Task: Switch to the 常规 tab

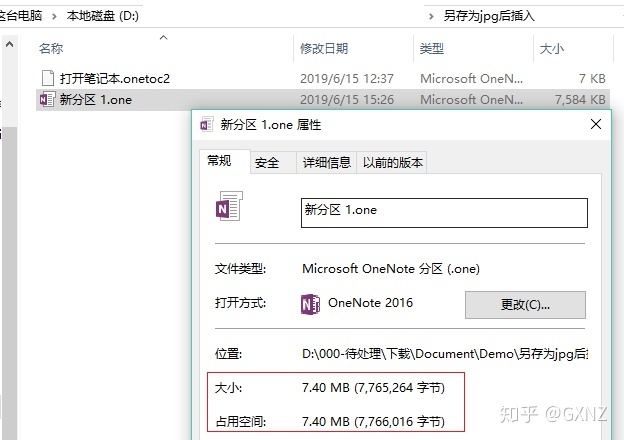Action: click(x=225, y=162)
